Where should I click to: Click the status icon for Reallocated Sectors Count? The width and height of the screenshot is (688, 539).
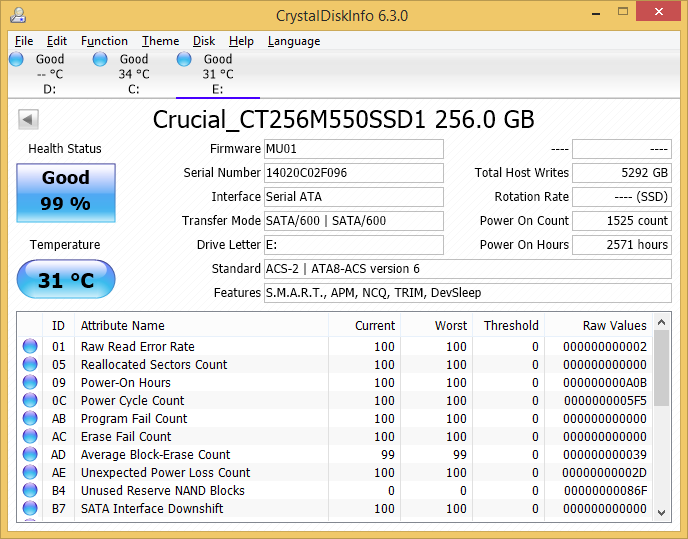(x=30, y=364)
